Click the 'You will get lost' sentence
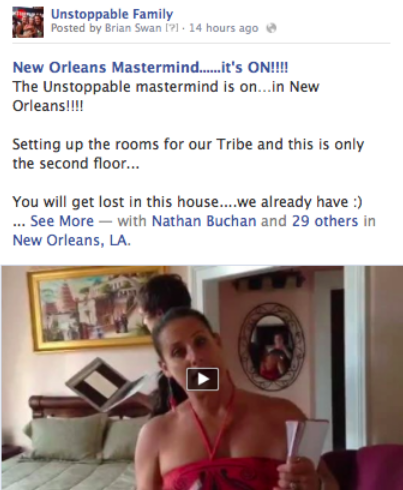This screenshot has height=490, width=403. pyautogui.click(x=187, y=202)
